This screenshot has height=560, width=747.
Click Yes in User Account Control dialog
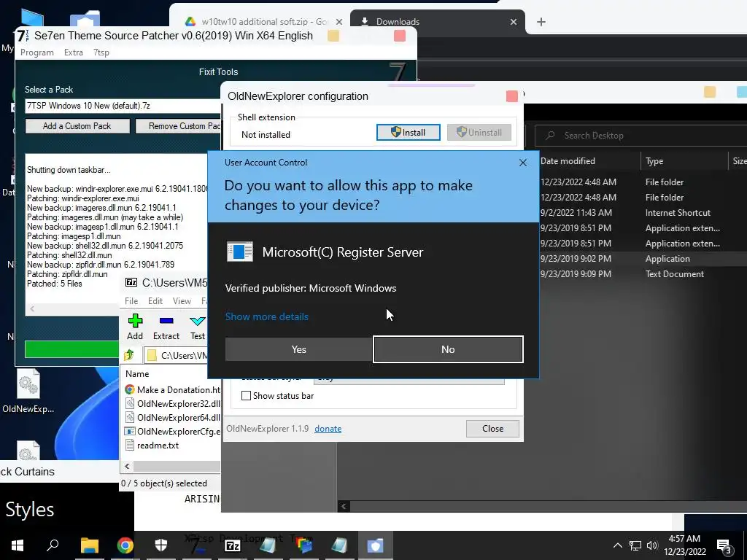[x=298, y=349]
